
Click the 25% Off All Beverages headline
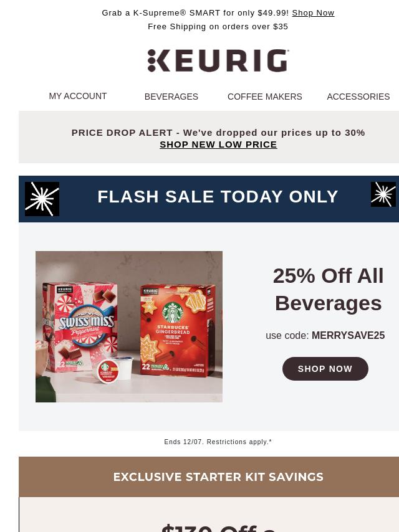328,289
